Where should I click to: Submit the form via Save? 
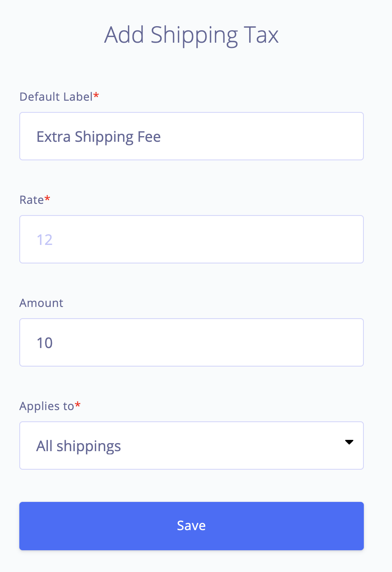192,526
